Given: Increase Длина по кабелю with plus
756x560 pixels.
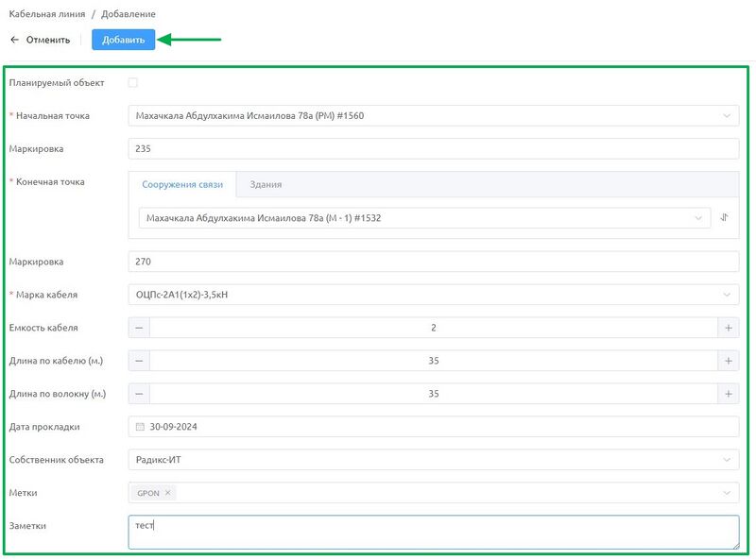Looking at the screenshot, I should [x=728, y=361].
